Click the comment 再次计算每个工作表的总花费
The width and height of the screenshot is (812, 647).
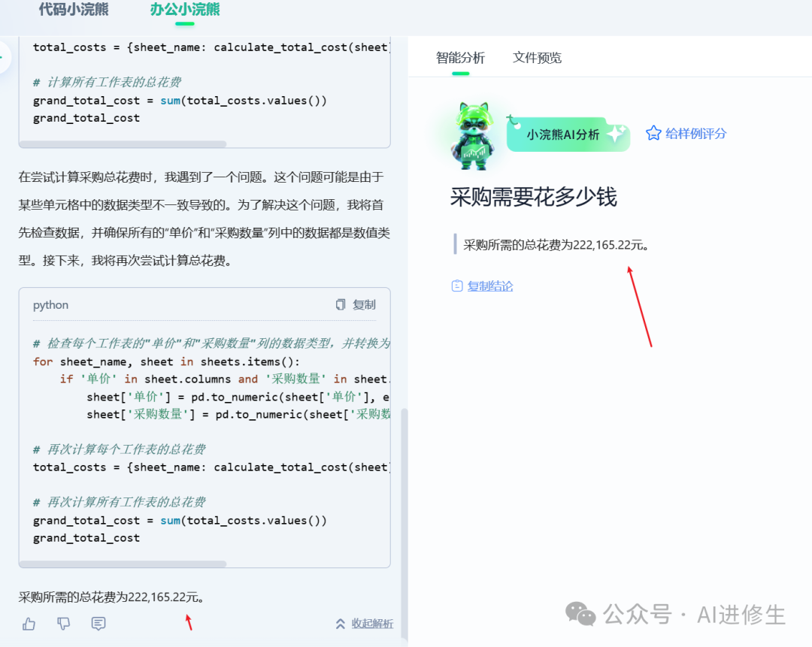(119, 449)
